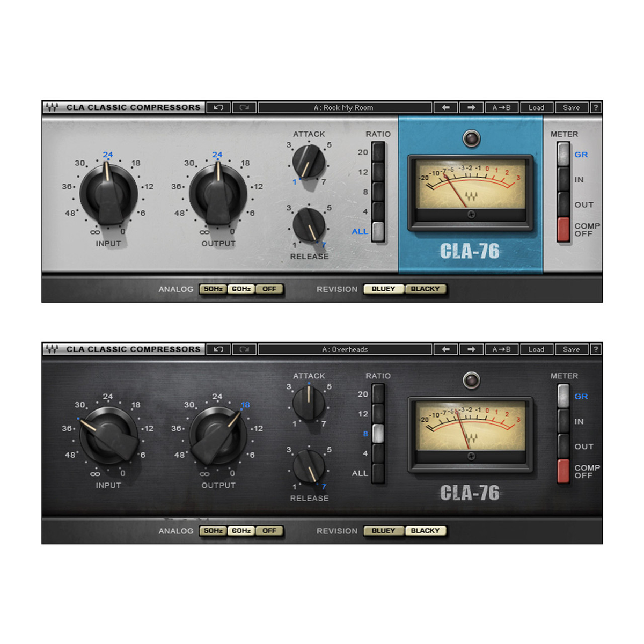Set meter to GR on bottom unit
The height and width of the screenshot is (644, 644).
point(563,396)
